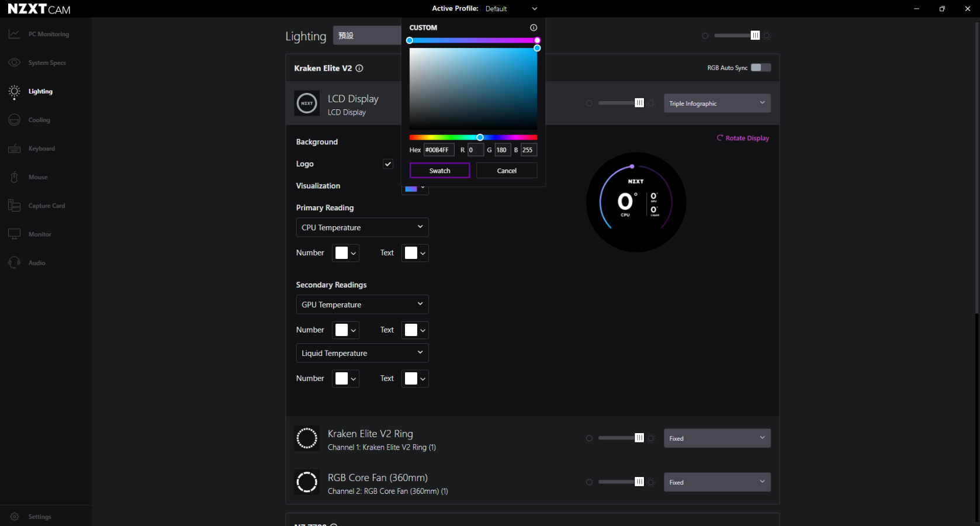The height and width of the screenshot is (526, 980).
Task: Click the System Specs eye icon
Action: point(15,63)
